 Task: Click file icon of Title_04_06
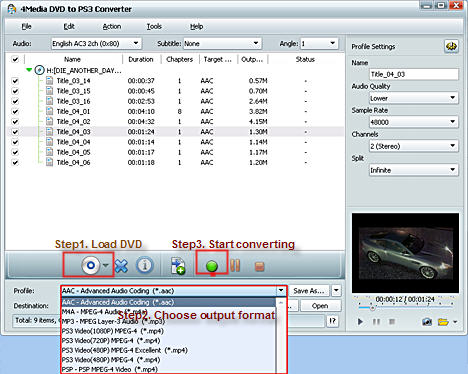pyautogui.click(x=49, y=162)
